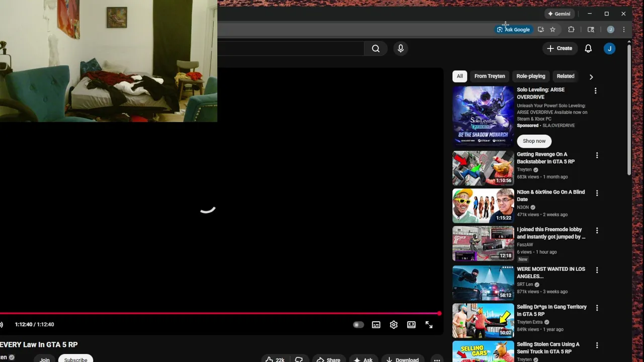Click the volume speaker icon in the player

click(x=2, y=325)
